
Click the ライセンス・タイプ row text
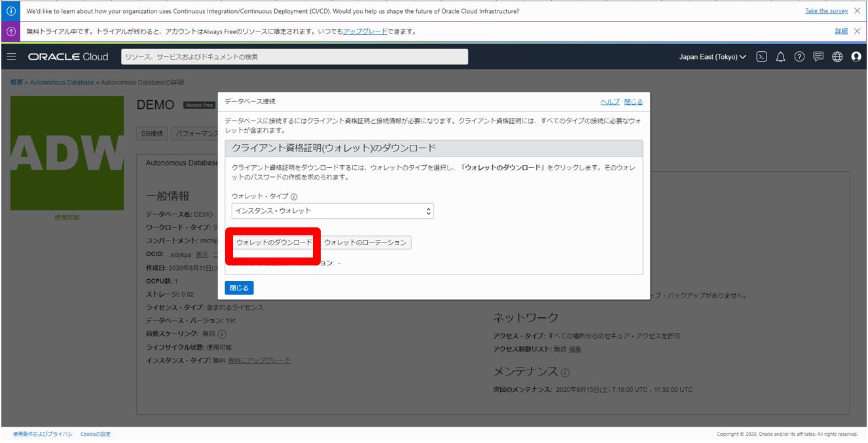pyautogui.click(x=205, y=307)
